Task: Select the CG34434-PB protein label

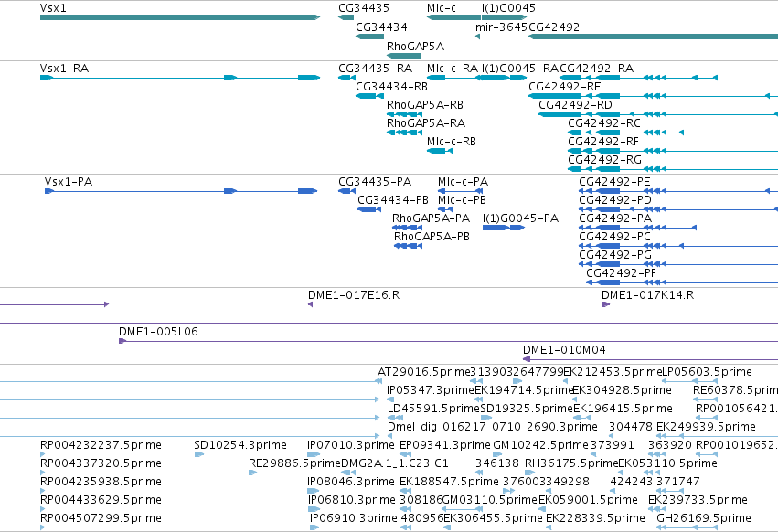Action: click(x=393, y=200)
